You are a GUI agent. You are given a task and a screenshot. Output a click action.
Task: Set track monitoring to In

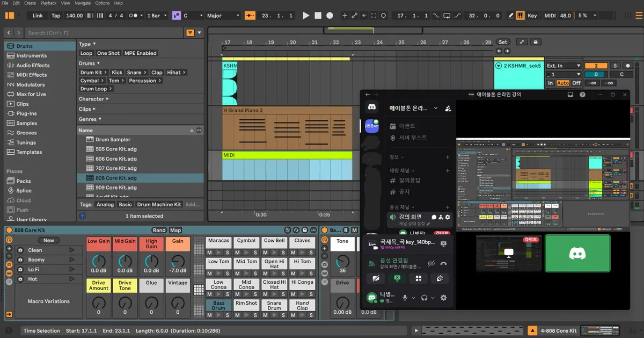point(550,83)
